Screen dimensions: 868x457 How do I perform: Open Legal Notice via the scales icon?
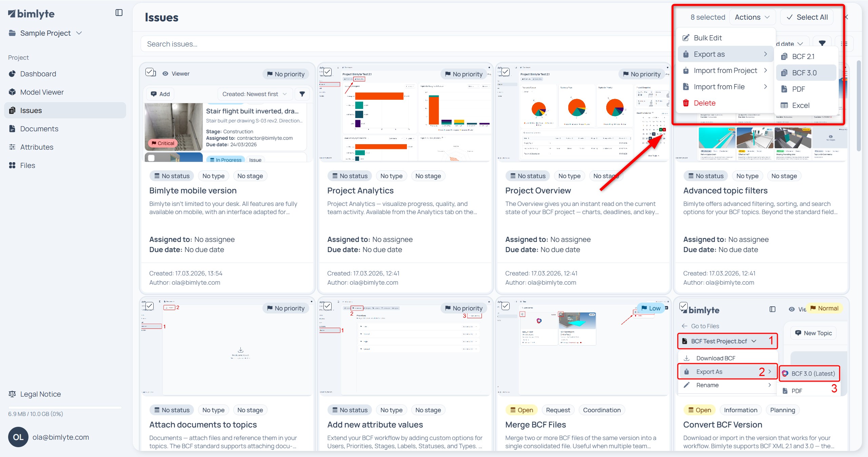click(12, 394)
